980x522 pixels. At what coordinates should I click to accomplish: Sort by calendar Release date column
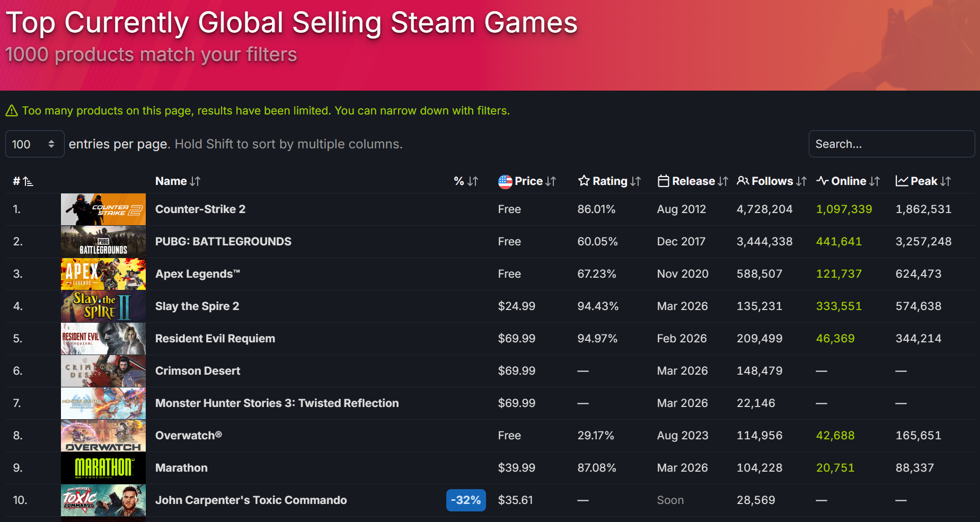coord(692,181)
